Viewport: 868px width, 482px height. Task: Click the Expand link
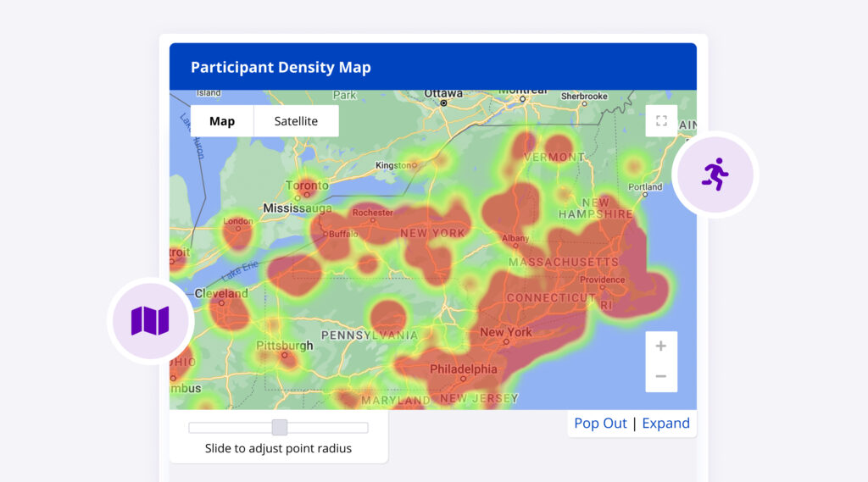665,424
